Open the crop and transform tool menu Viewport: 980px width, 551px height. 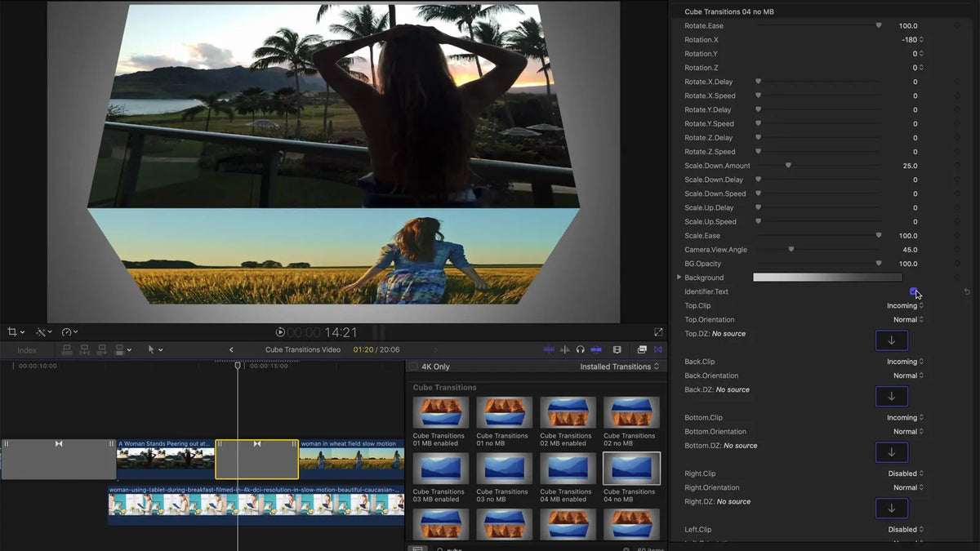coord(16,332)
